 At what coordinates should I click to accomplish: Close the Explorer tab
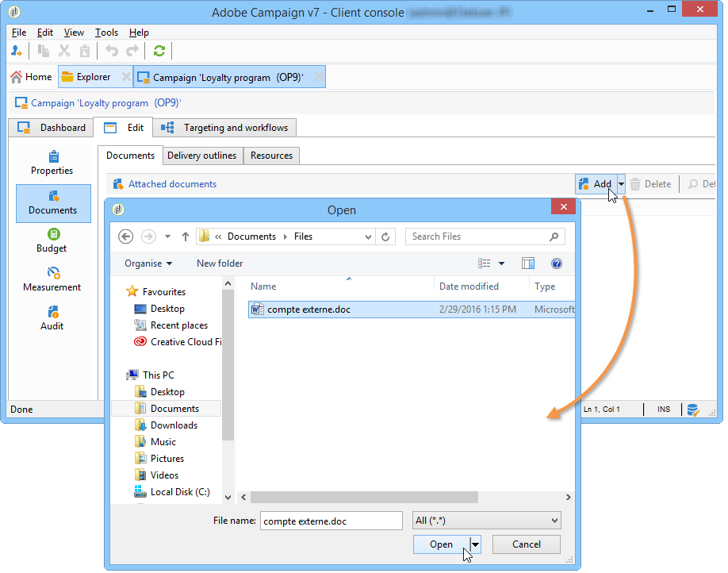click(x=126, y=77)
